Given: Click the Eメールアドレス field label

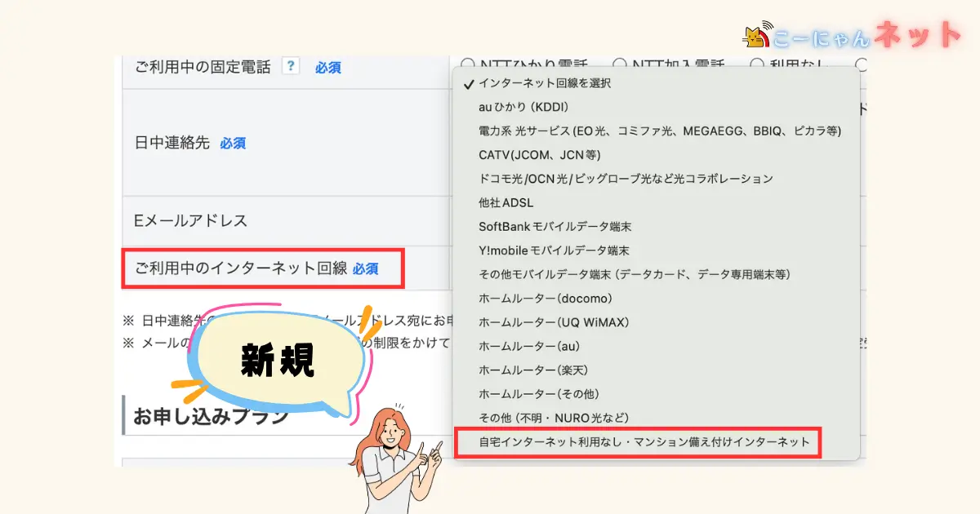Looking at the screenshot, I should pos(190,221).
